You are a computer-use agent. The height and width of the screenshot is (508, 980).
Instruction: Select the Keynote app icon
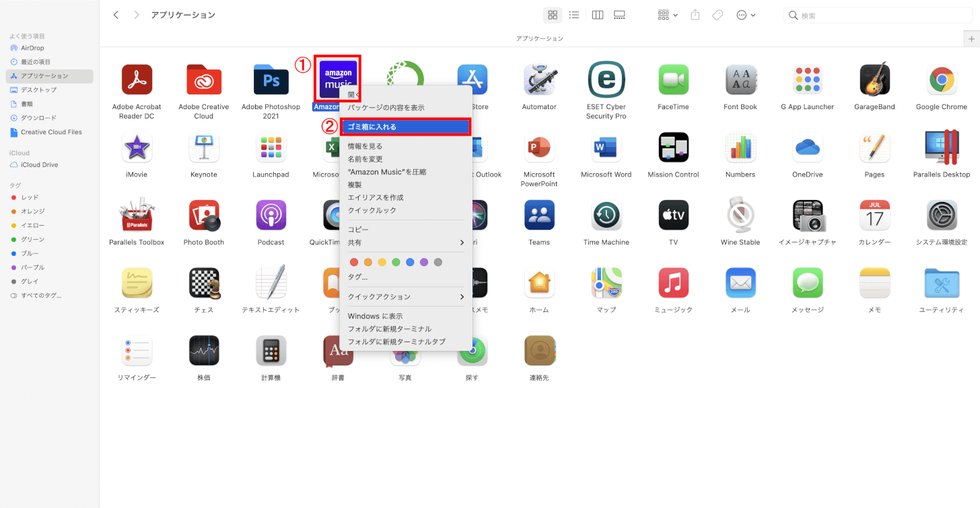click(204, 147)
